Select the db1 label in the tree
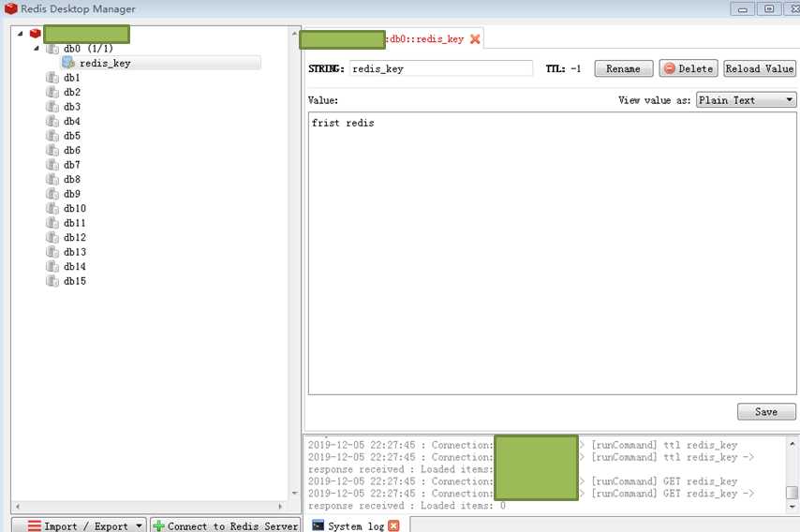The width and height of the screenshot is (800, 532). [72, 78]
